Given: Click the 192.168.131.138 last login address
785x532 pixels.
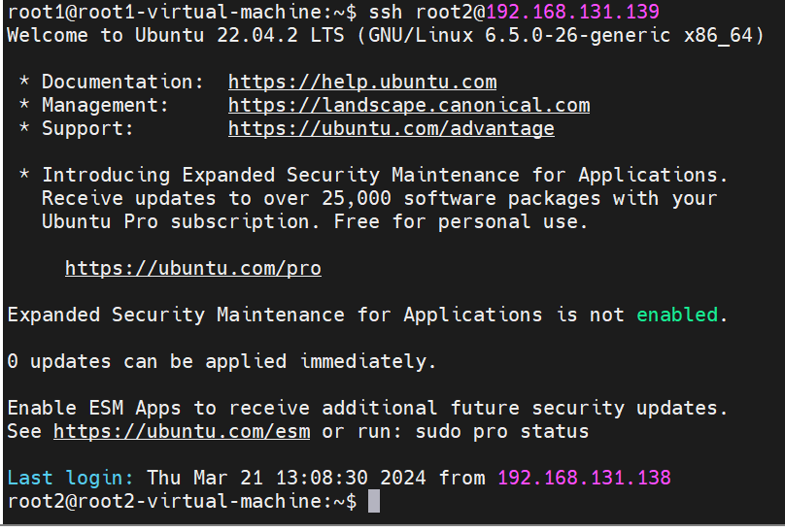Looking at the screenshot, I should click(x=584, y=478).
